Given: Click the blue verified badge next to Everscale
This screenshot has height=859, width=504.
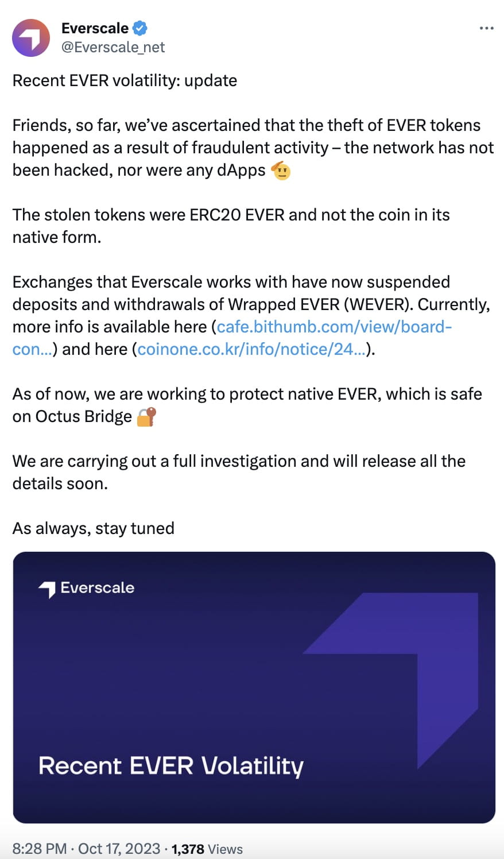Looking at the screenshot, I should 139,28.
